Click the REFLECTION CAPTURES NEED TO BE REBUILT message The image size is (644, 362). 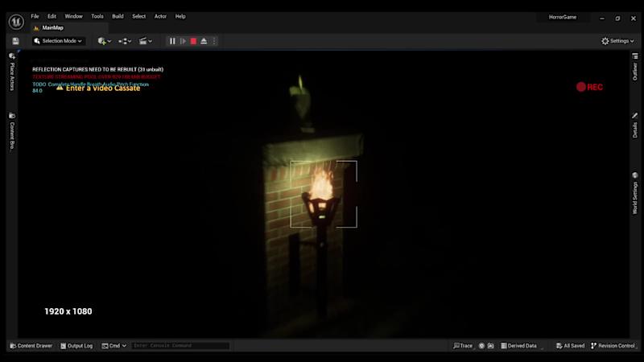pos(97,69)
